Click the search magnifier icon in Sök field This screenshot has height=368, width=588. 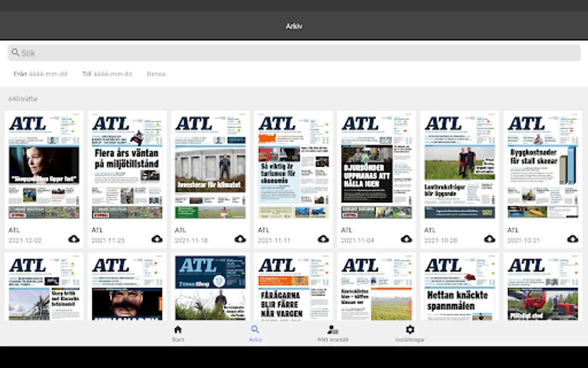(16, 52)
